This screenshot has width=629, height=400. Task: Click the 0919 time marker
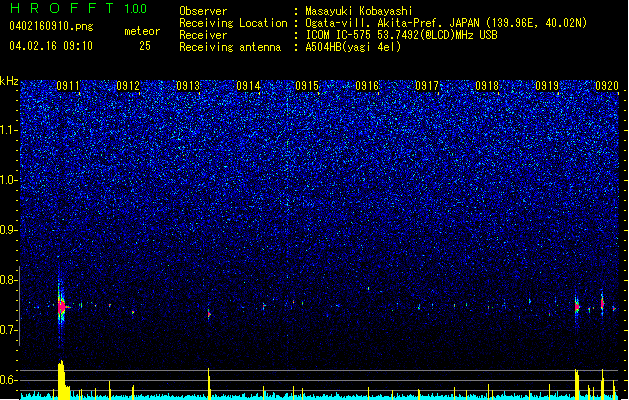click(x=547, y=86)
